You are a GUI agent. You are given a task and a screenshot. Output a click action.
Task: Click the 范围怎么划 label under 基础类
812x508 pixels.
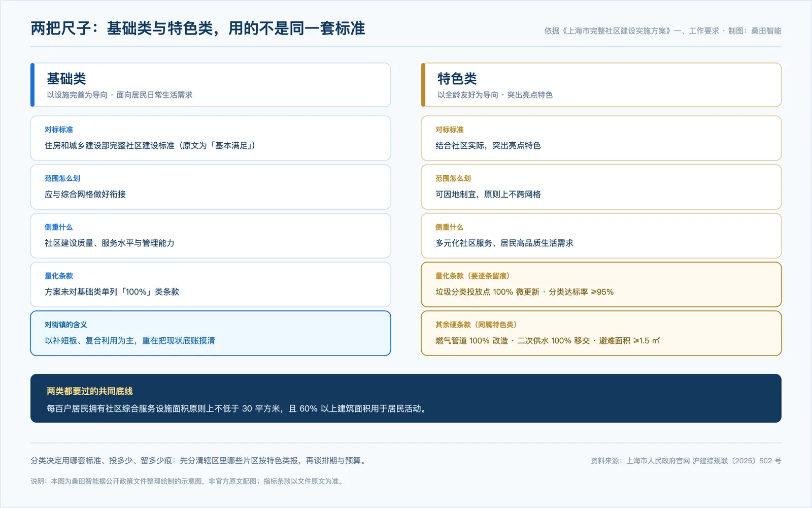point(62,178)
